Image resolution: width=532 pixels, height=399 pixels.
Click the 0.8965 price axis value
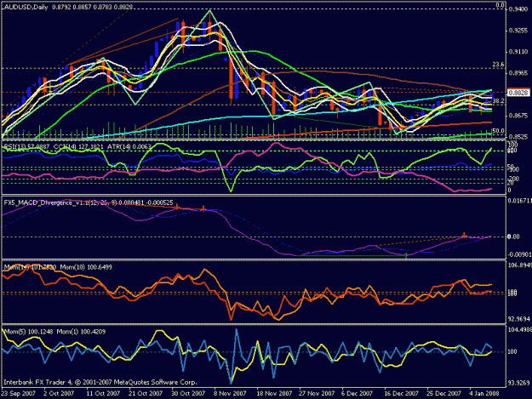click(x=518, y=73)
